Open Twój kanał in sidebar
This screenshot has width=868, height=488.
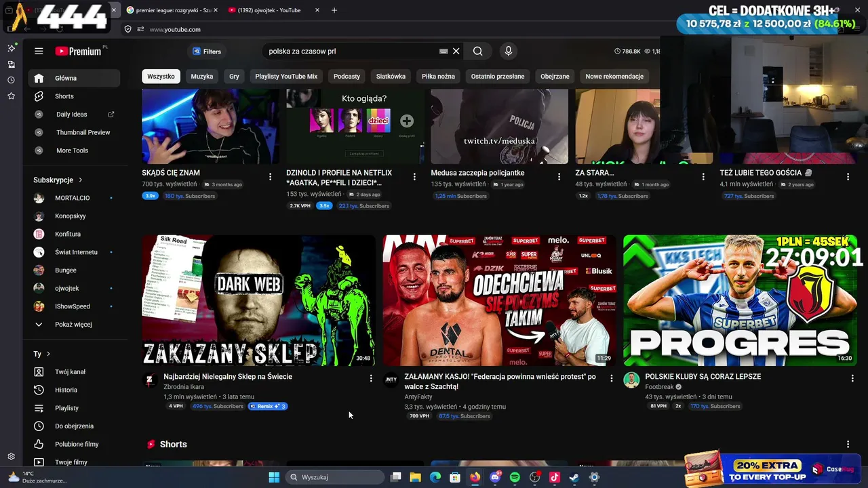tap(74, 372)
